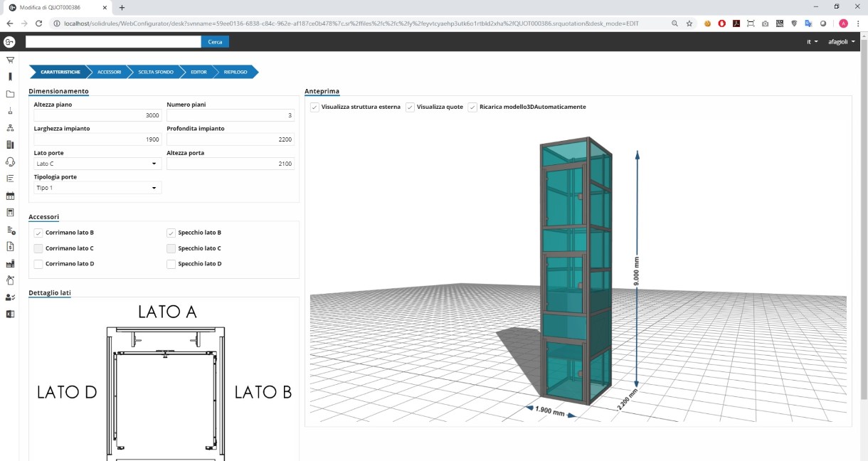Open the Tipologia porte dropdown
Screen dimensions: 868x461
[x=97, y=188]
